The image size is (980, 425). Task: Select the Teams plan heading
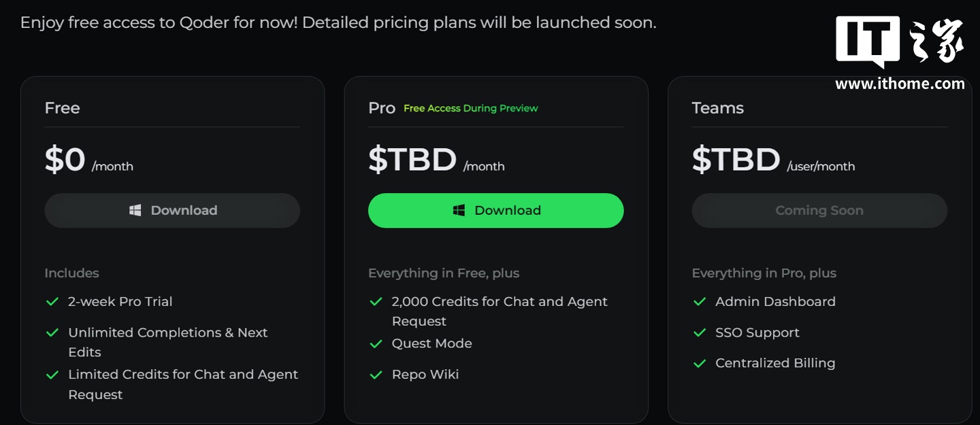[x=717, y=108]
